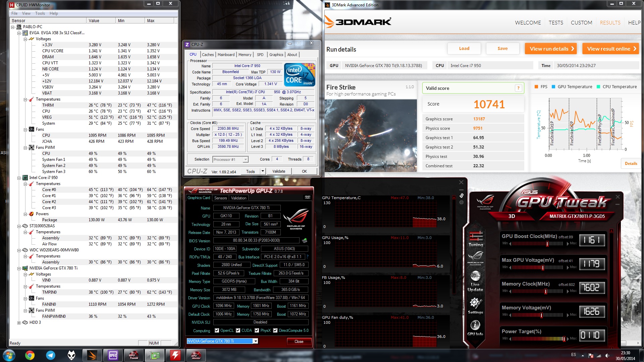
Task: Open Chrome from the taskbar
Action: point(30,355)
